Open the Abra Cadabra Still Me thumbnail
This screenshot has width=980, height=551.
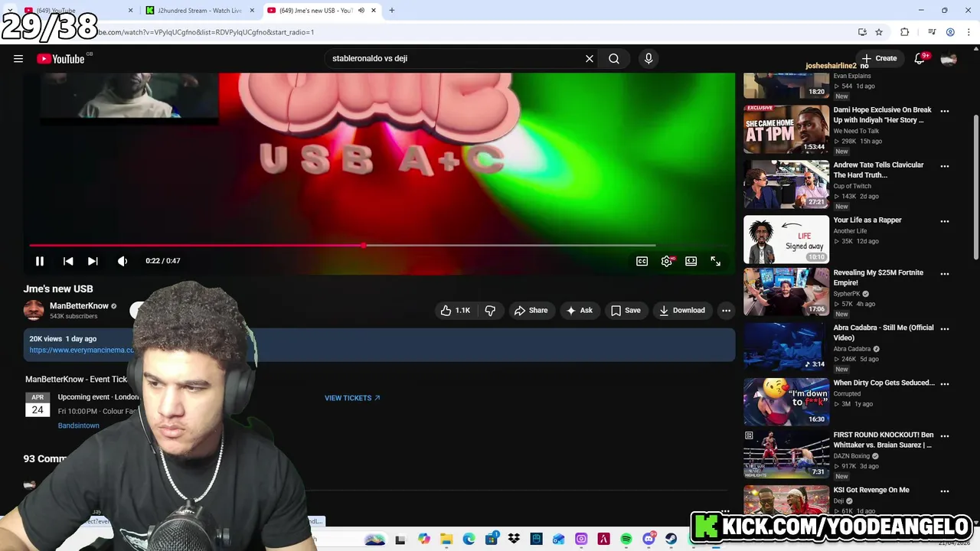[786, 347]
